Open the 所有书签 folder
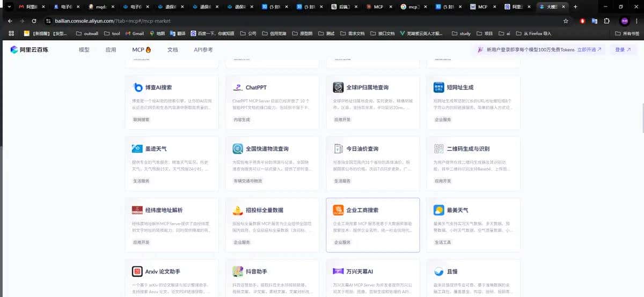The height and width of the screenshot is (297, 644). click(627, 33)
